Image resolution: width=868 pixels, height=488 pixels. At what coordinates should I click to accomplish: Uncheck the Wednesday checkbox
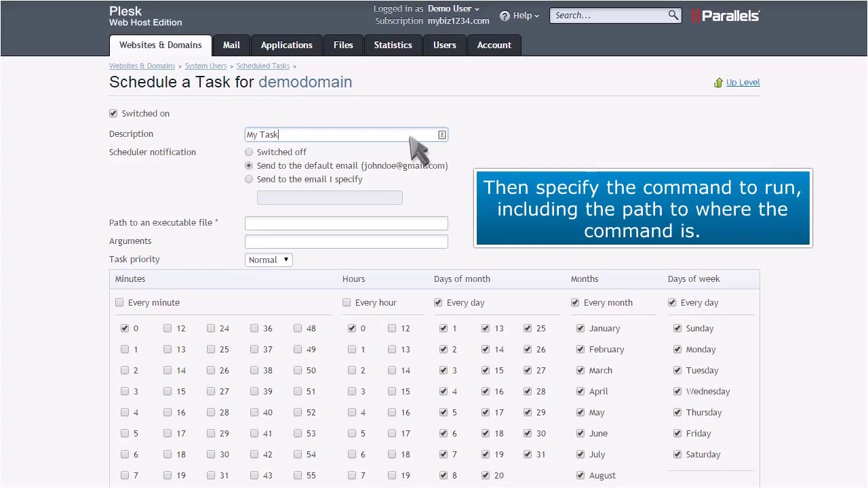point(677,391)
